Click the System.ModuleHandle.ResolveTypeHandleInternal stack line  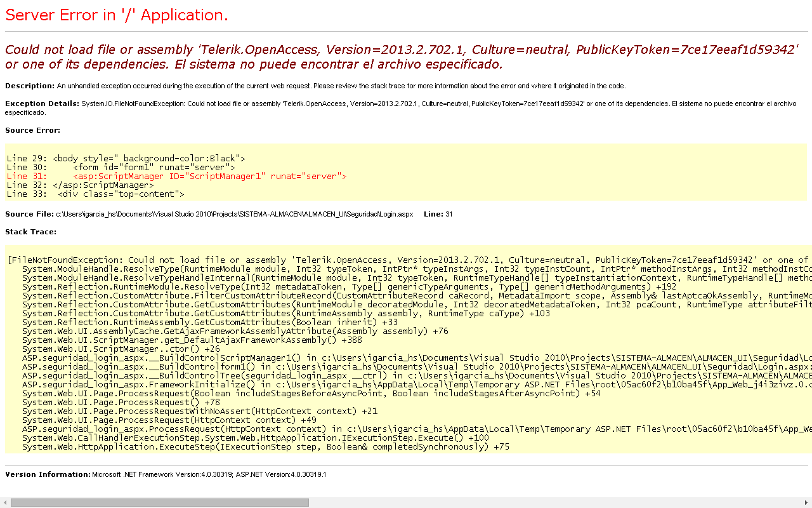point(417,277)
